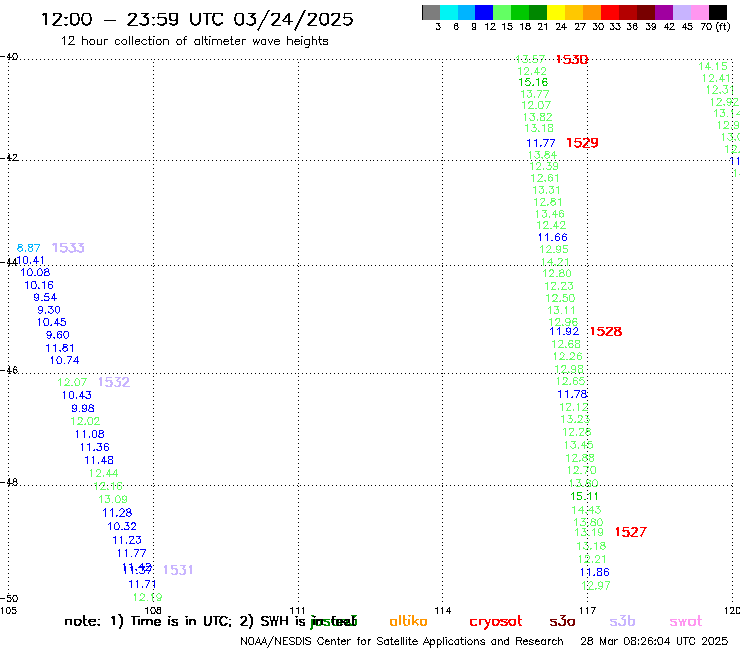Select the wave height 10.08

point(35,272)
